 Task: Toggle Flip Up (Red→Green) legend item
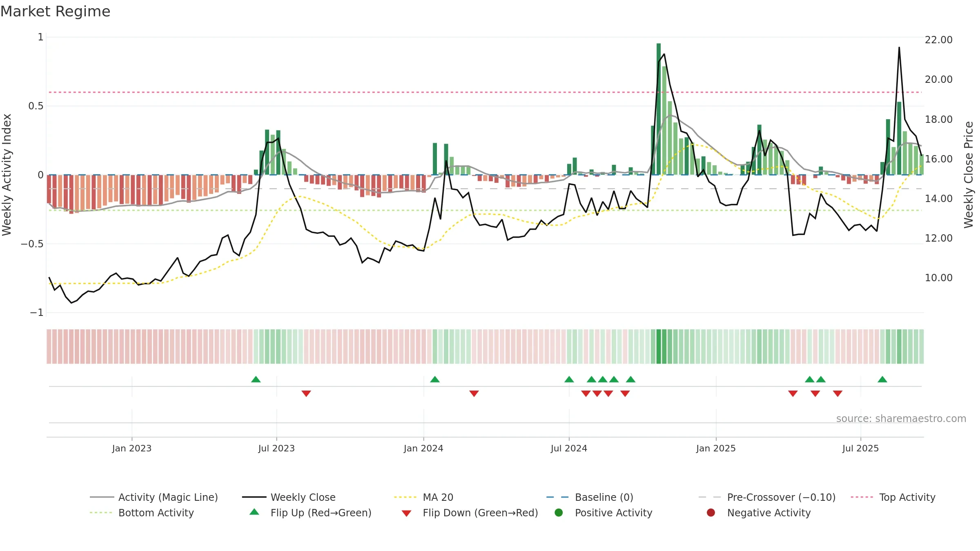coord(310,513)
